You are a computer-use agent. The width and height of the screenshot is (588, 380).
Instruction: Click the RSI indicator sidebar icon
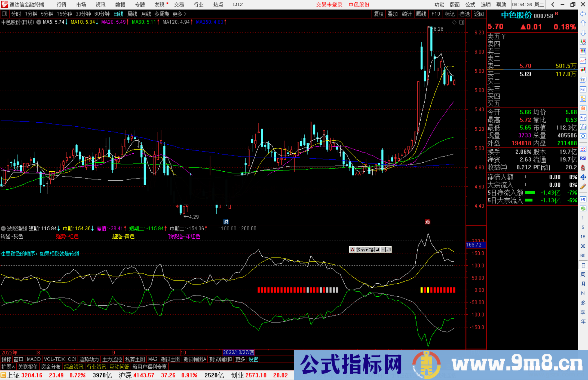[x=583, y=158]
